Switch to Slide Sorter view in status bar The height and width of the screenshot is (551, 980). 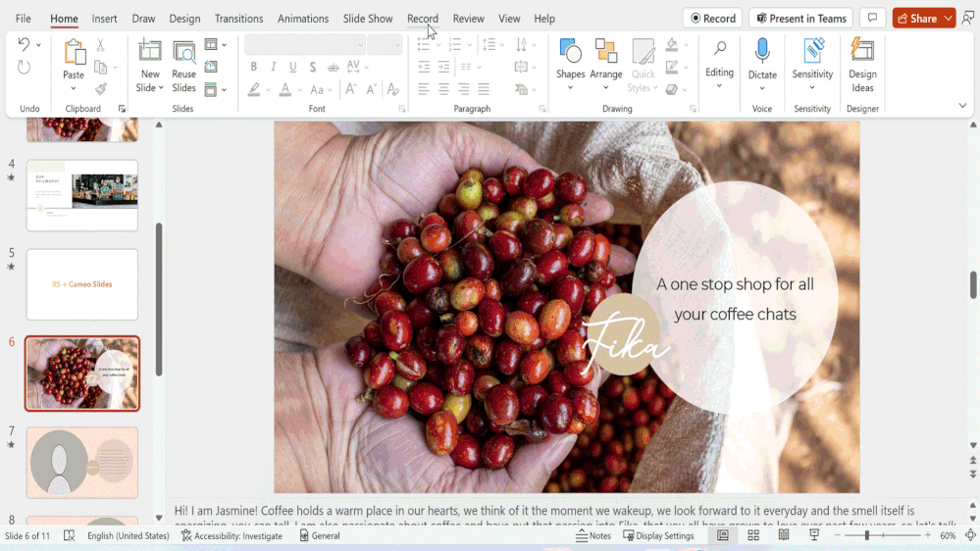click(x=753, y=536)
